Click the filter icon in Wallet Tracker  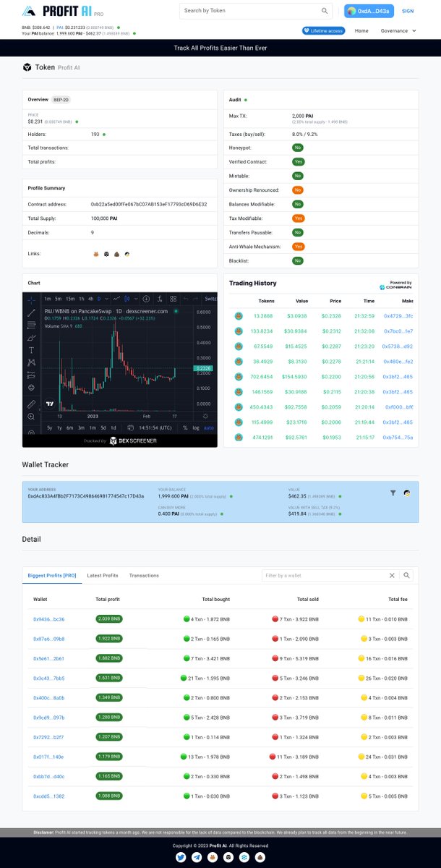(x=393, y=493)
